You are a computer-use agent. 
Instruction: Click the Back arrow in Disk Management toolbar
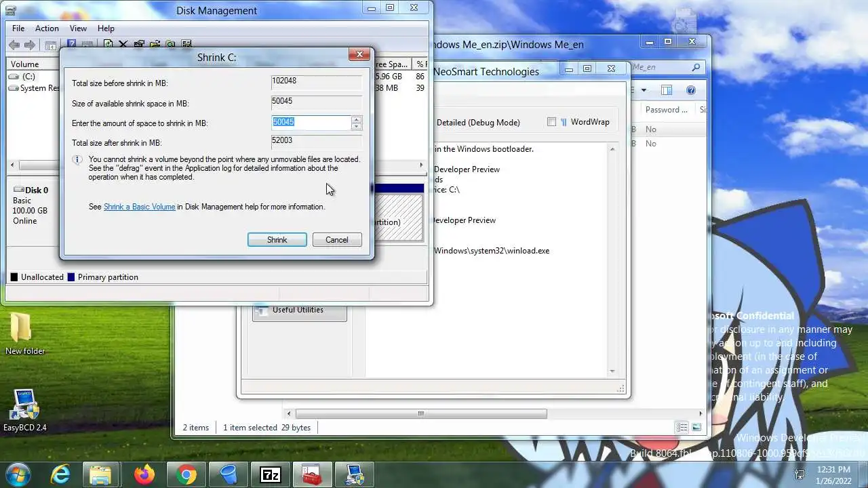[14, 45]
